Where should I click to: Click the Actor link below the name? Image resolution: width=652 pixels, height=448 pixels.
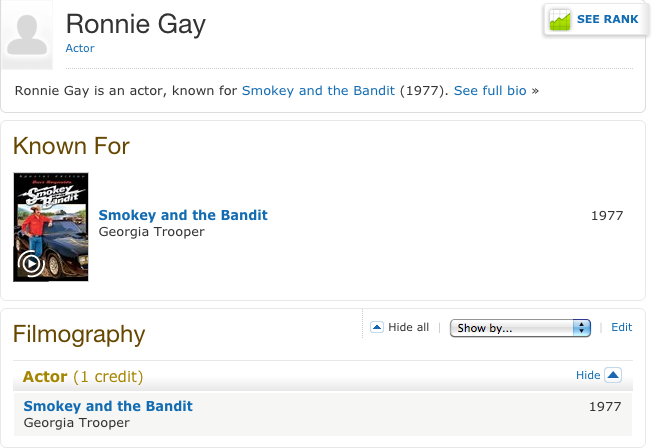tap(80, 48)
